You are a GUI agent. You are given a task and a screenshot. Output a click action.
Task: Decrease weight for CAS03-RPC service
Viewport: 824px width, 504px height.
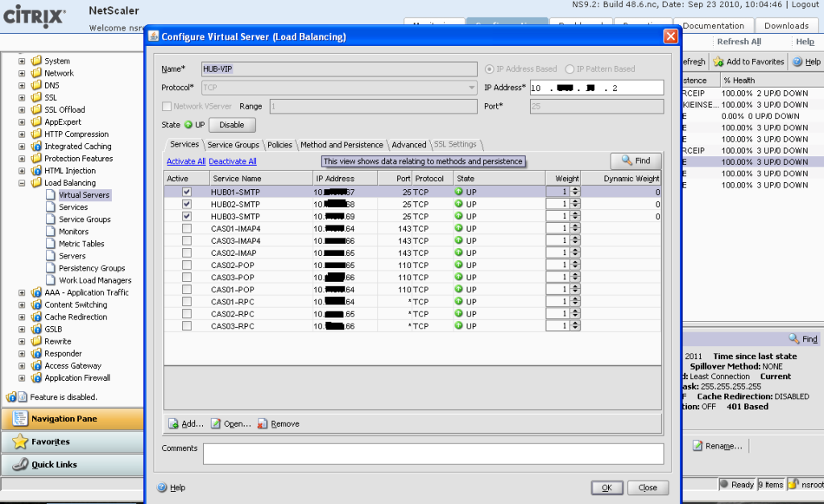point(575,328)
